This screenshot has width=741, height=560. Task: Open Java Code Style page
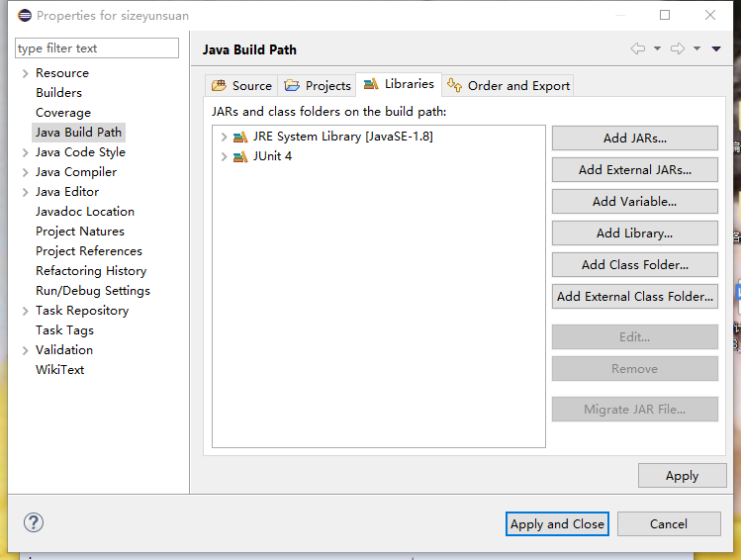click(80, 152)
